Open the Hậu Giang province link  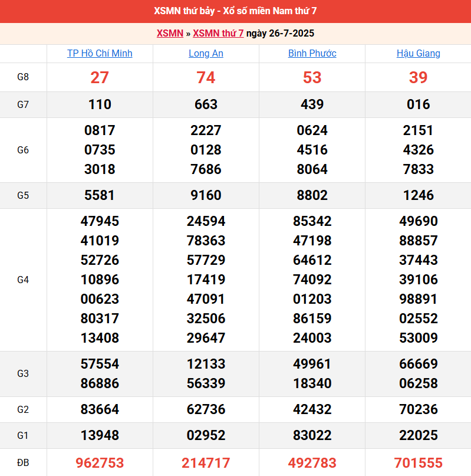tap(419, 54)
